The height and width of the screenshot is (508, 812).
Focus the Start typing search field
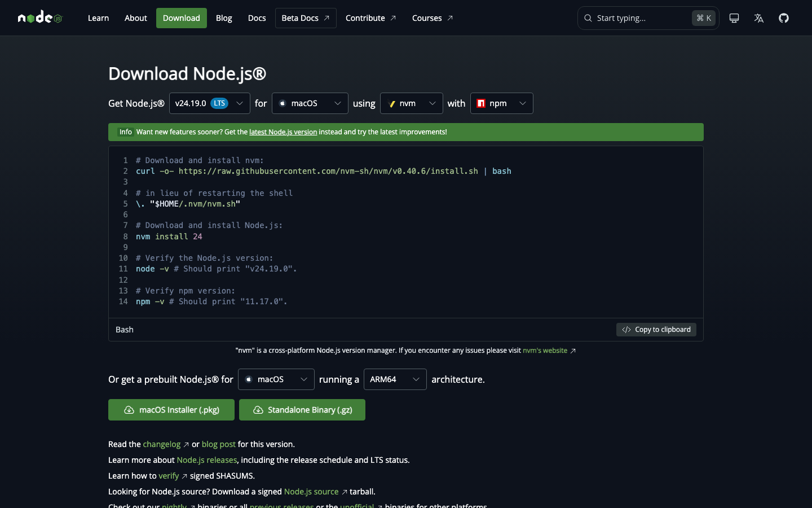[648, 18]
